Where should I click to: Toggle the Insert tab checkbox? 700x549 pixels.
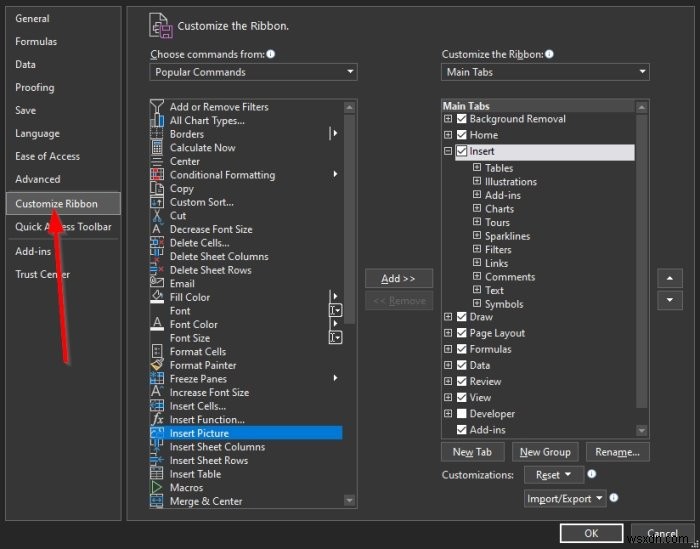tap(462, 151)
